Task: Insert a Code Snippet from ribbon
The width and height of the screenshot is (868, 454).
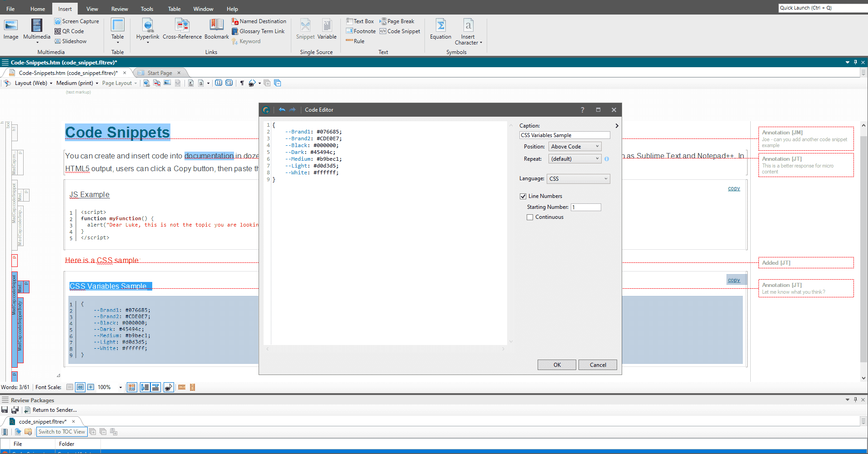Action: (x=400, y=31)
